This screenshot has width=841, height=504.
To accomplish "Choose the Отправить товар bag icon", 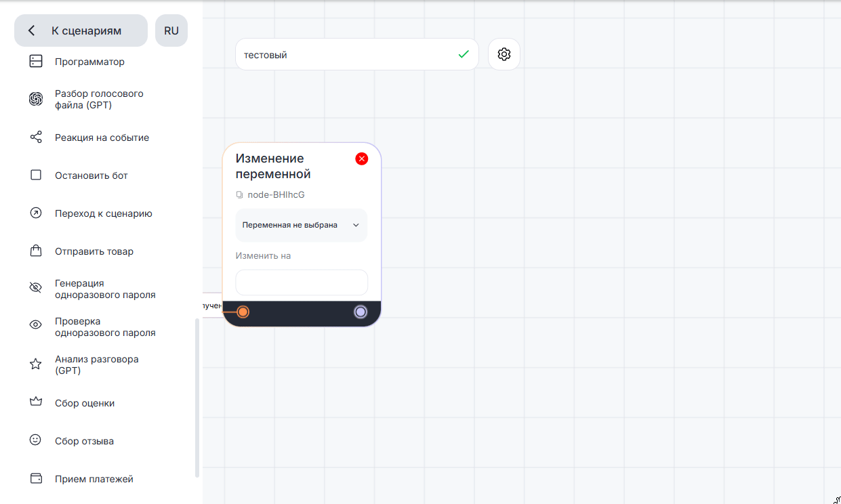I will pyautogui.click(x=36, y=251).
